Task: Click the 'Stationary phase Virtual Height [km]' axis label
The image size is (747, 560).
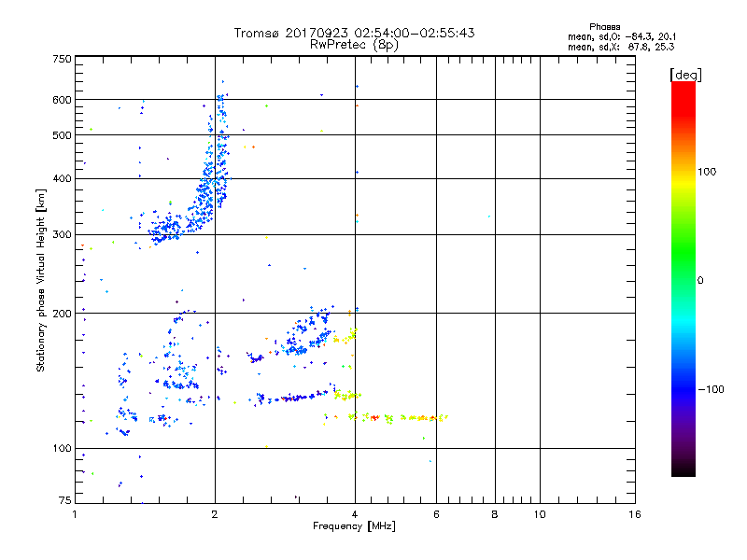Action: (x=41, y=281)
